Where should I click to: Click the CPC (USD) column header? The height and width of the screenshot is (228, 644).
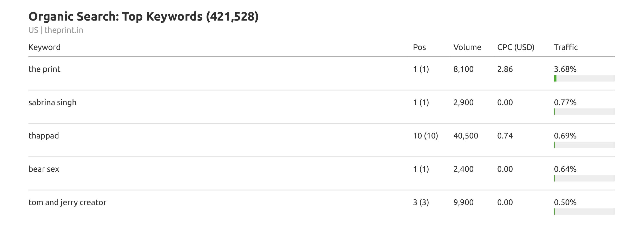click(516, 47)
